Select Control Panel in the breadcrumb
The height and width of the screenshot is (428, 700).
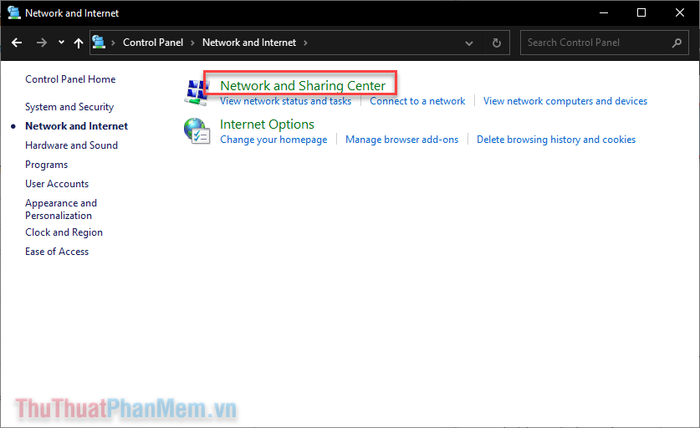(153, 42)
